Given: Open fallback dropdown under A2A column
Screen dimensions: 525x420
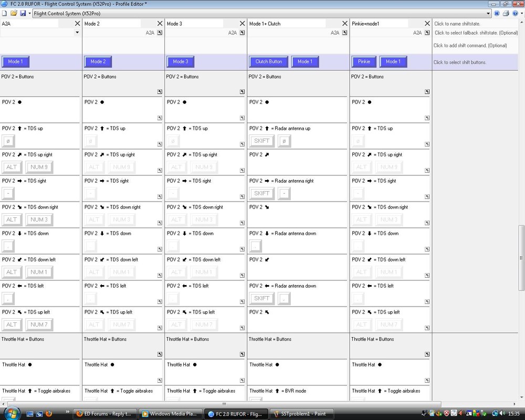Looking at the screenshot, I should point(77,33).
